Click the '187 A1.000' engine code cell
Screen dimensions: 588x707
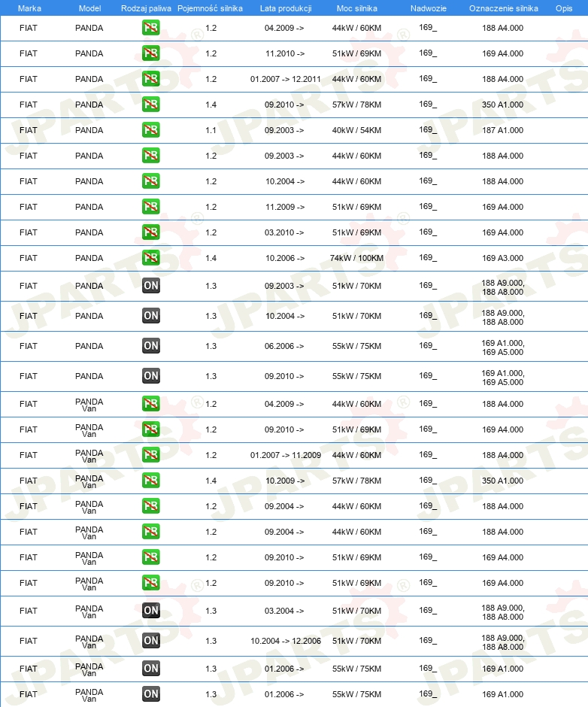pos(503,130)
